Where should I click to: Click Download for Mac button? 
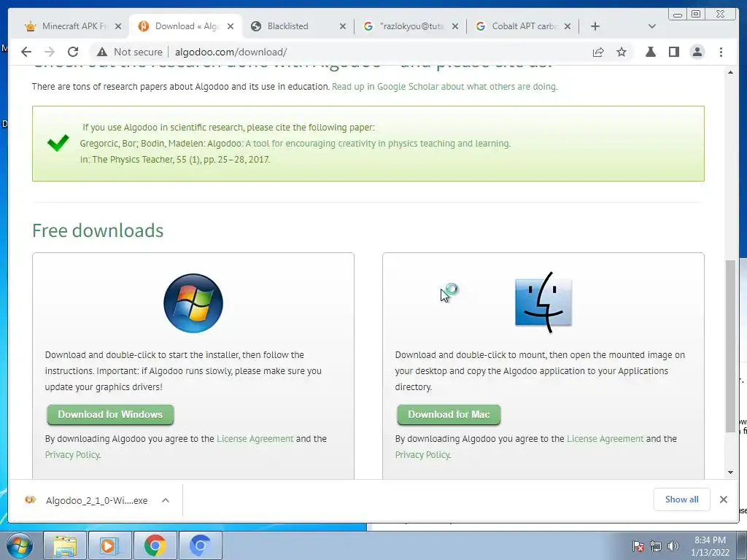click(x=449, y=414)
